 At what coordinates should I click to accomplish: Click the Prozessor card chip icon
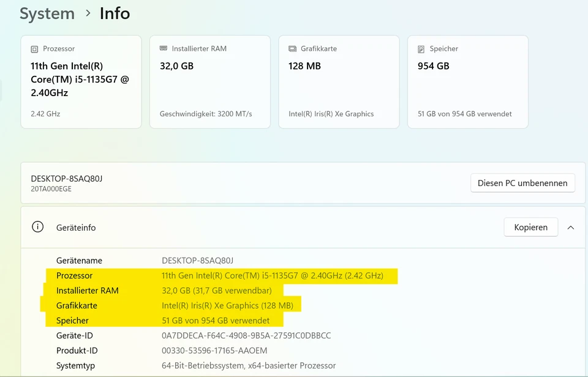(34, 49)
